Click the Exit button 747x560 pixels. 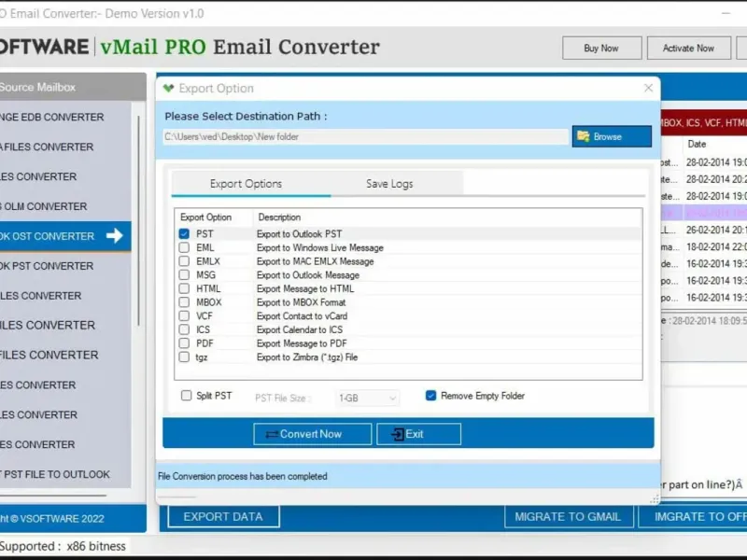418,434
